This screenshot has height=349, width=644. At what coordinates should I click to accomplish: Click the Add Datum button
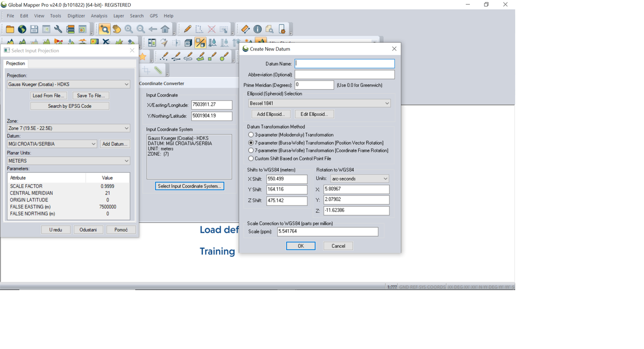[x=115, y=144]
